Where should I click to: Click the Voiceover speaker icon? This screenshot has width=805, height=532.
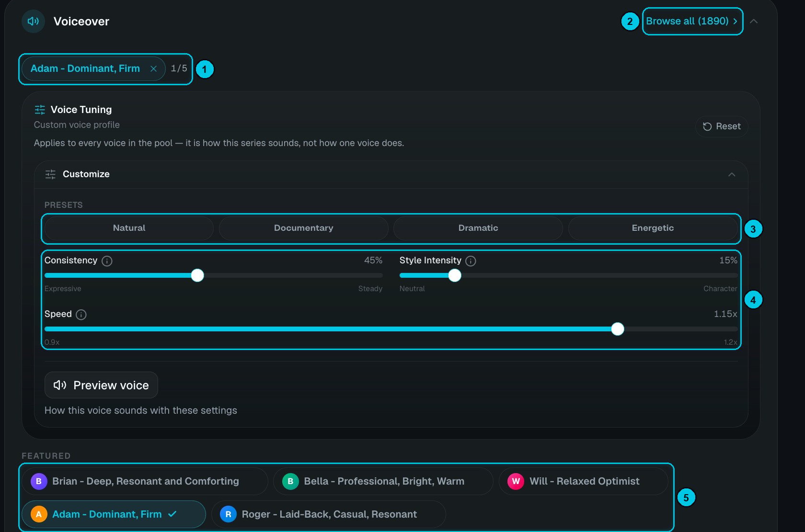point(33,21)
